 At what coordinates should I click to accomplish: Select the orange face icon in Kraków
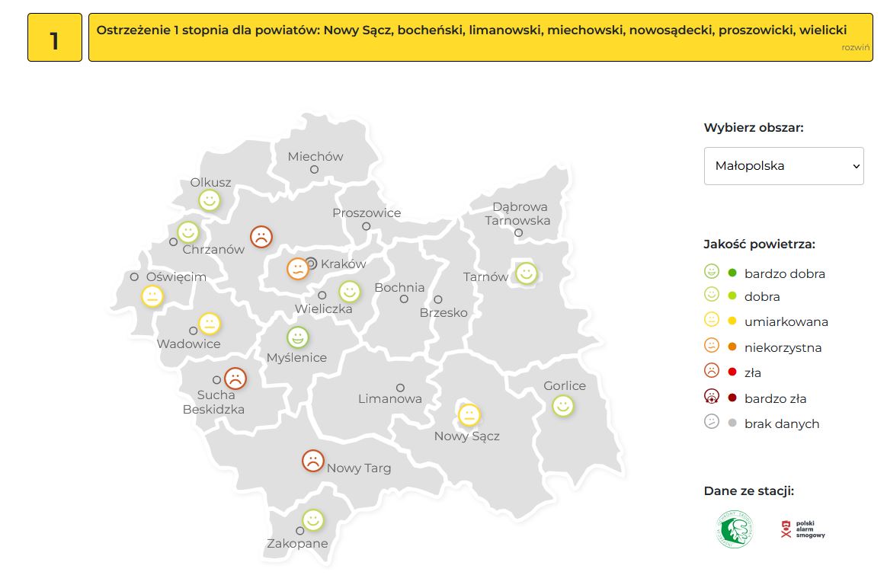pos(297,269)
